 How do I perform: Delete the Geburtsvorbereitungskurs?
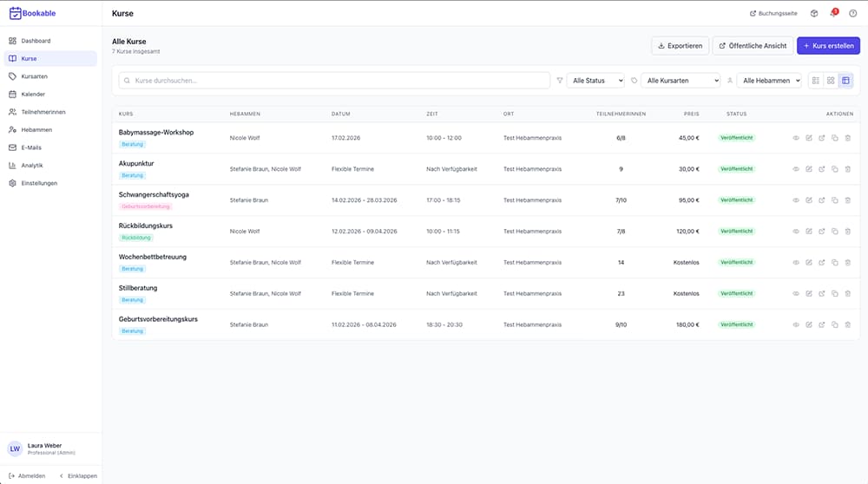click(847, 324)
